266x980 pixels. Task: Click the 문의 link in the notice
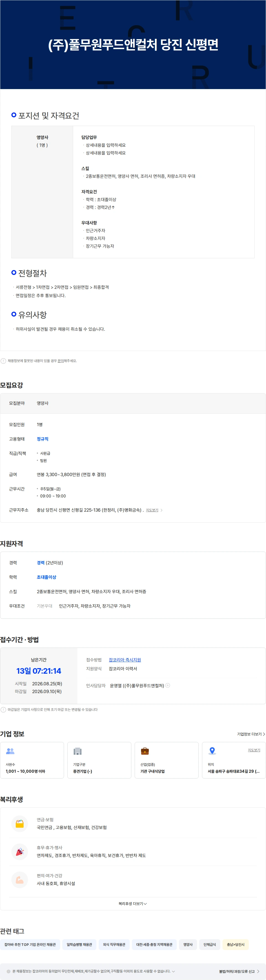pos(60,361)
